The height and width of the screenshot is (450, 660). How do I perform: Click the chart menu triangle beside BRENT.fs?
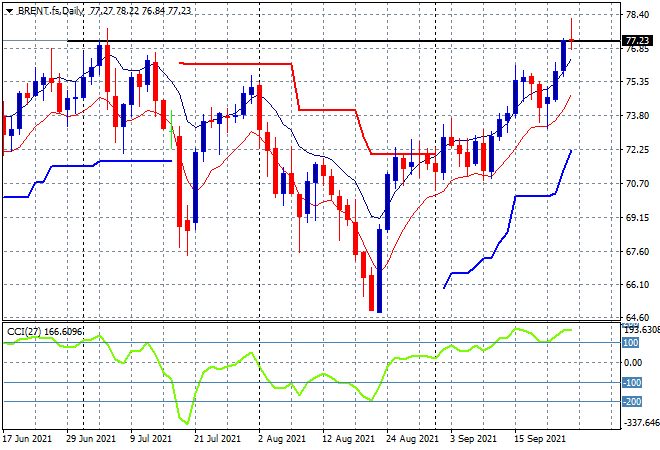[x=9, y=11]
